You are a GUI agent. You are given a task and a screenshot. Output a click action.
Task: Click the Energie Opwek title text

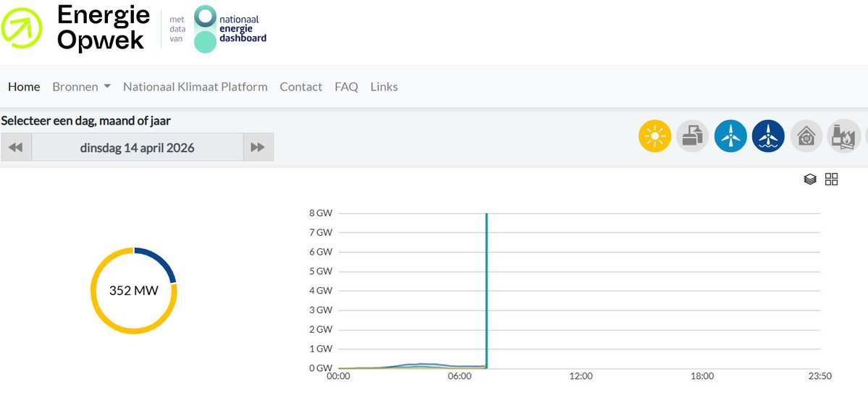(104, 28)
